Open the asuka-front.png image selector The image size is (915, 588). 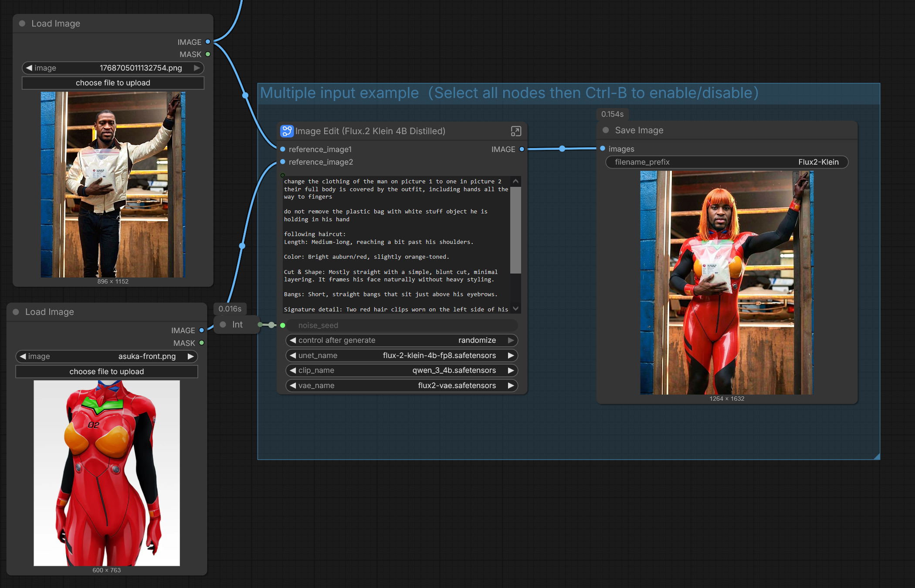click(x=106, y=356)
